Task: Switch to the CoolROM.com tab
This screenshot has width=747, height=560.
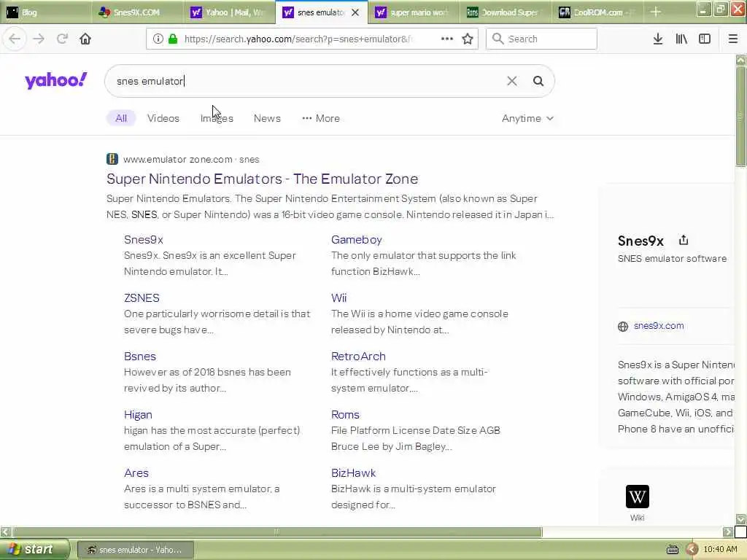Action: click(x=597, y=12)
